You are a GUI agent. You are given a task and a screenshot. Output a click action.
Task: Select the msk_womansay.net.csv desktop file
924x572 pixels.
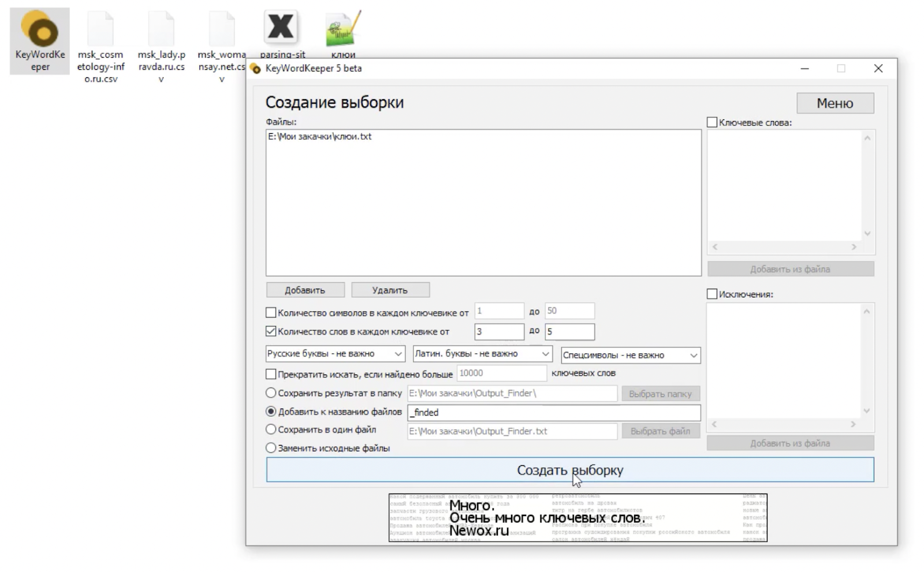[x=221, y=46]
